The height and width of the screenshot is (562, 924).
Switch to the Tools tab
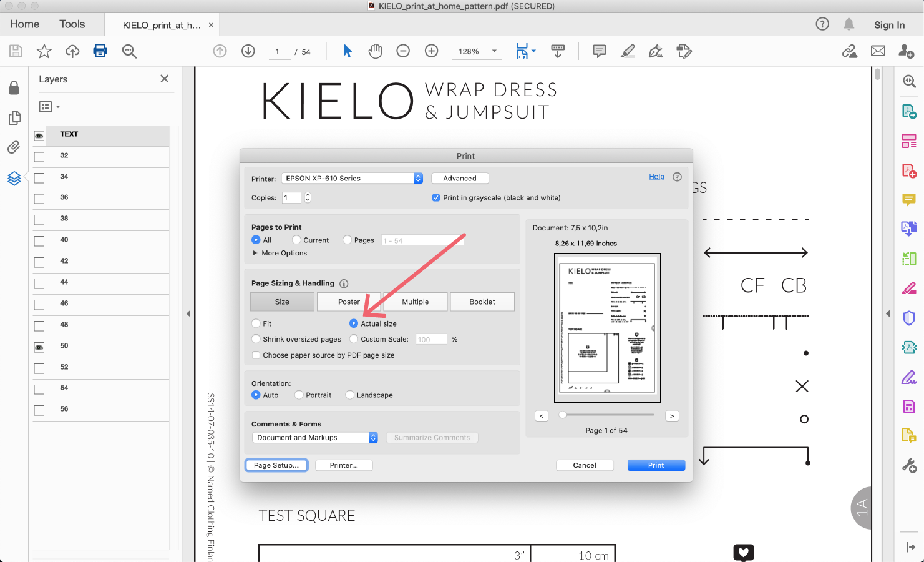(x=72, y=24)
